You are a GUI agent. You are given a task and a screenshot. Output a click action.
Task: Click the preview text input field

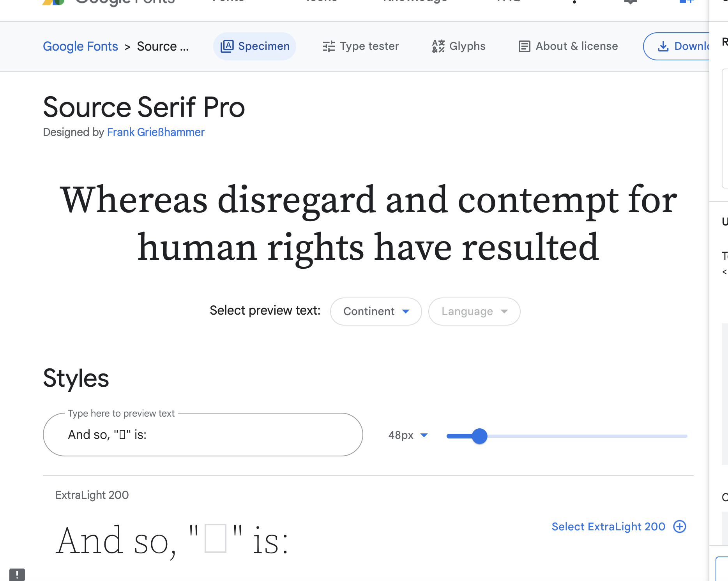tap(203, 435)
